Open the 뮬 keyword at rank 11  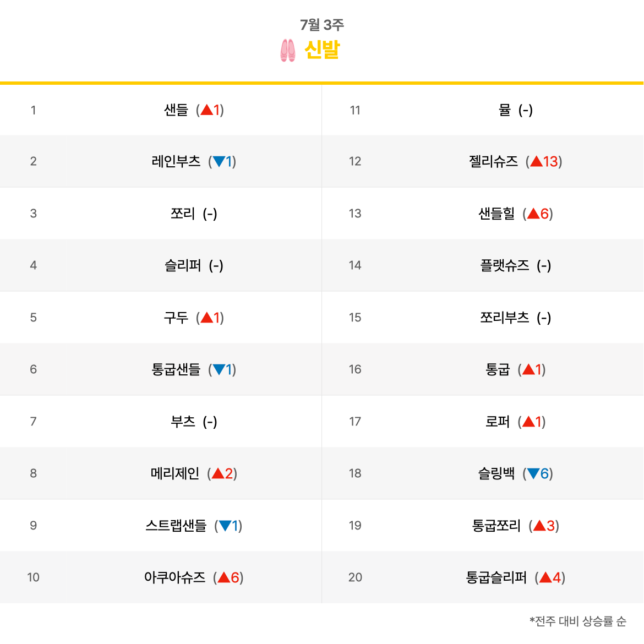pos(504,110)
